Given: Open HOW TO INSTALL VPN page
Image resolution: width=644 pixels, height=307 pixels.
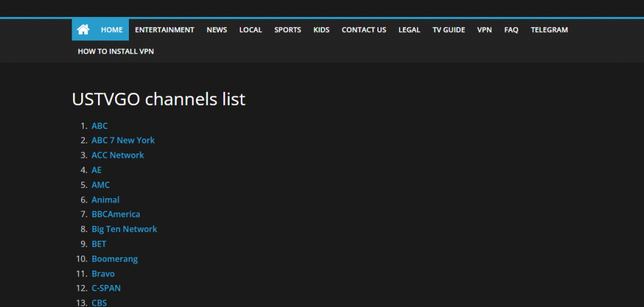Looking at the screenshot, I should [116, 52].
